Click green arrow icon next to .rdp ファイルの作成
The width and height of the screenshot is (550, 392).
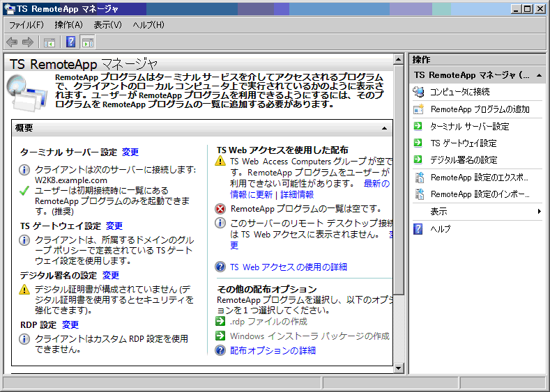pyautogui.click(x=220, y=321)
